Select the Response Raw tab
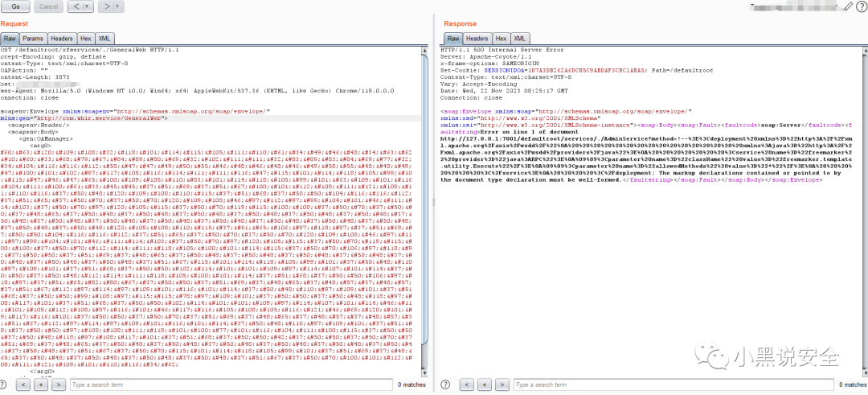 tap(453, 39)
